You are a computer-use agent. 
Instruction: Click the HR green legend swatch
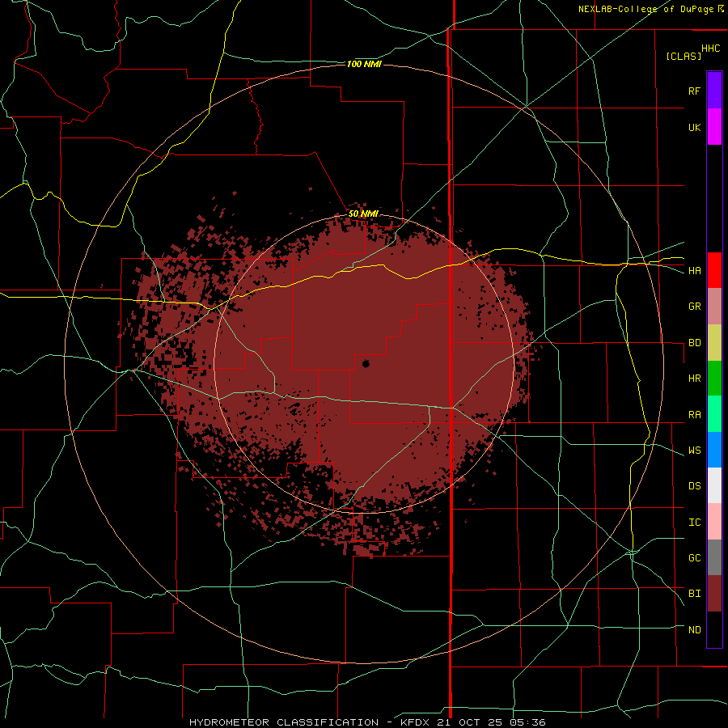pyautogui.click(x=714, y=379)
